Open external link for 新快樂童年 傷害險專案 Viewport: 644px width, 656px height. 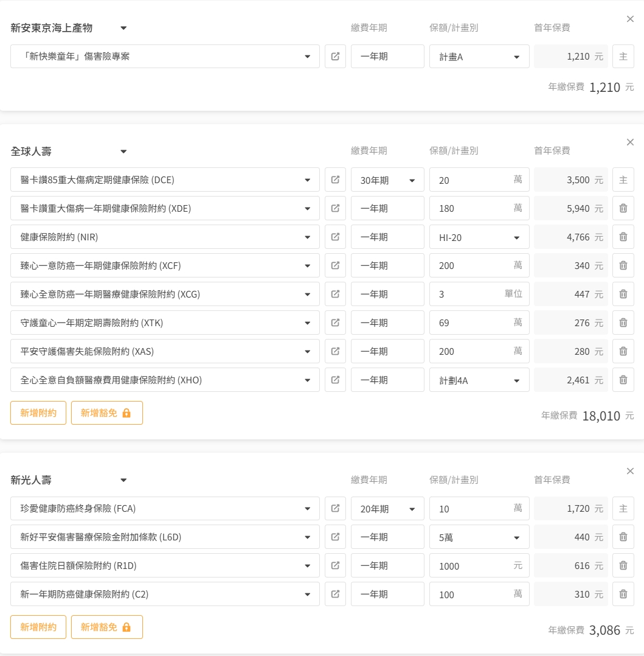[x=336, y=57]
